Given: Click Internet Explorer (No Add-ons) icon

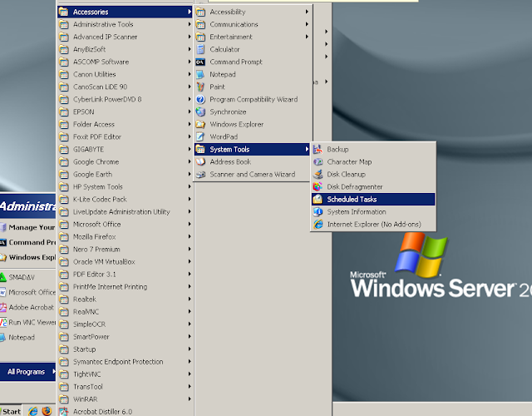Looking at the screenshot, I should click(x=318, y=225).
